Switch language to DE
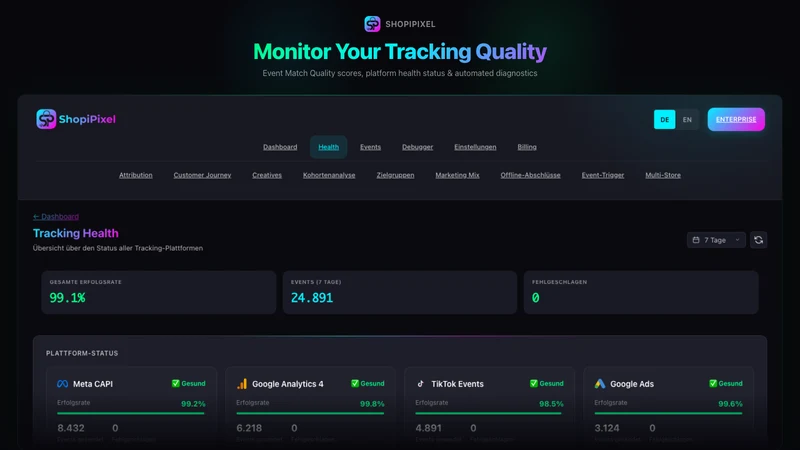This screenshot has width=800, height=450. tap(664, 119)
